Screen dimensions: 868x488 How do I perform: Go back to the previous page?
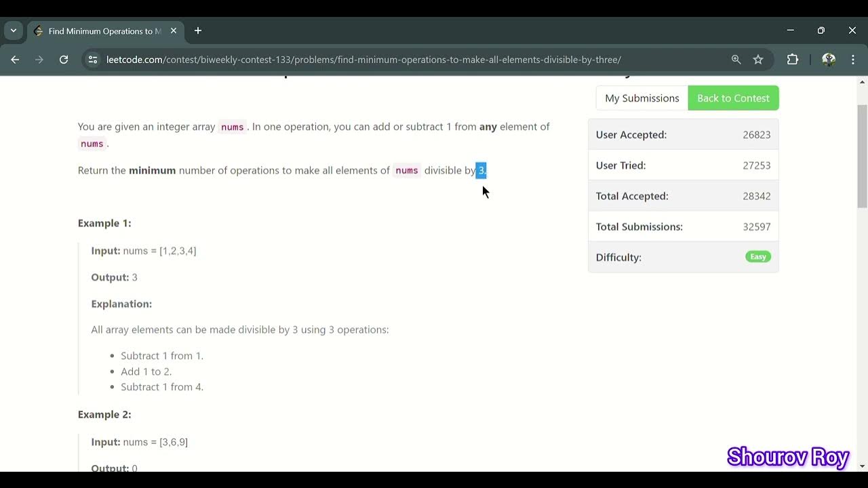tap(15, 60)
